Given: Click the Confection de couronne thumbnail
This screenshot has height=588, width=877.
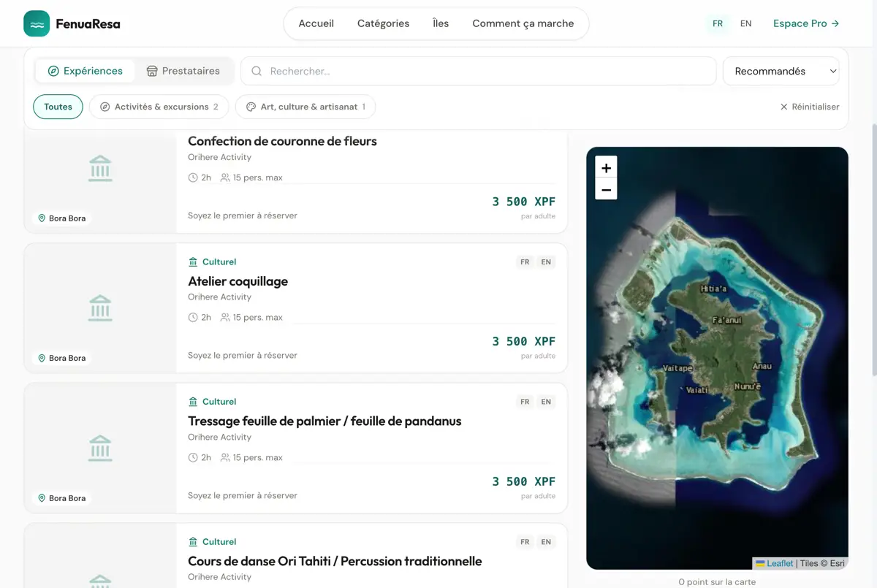Looking at the screenshot, I should click(100, 183).
